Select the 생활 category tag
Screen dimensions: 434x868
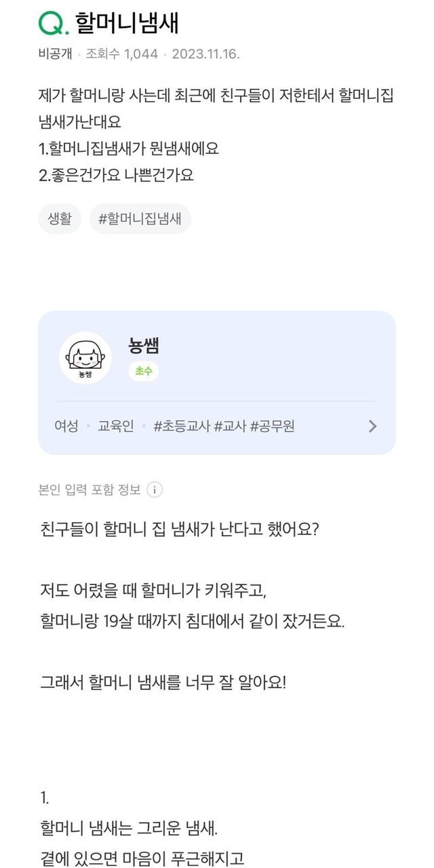(60, 219)
